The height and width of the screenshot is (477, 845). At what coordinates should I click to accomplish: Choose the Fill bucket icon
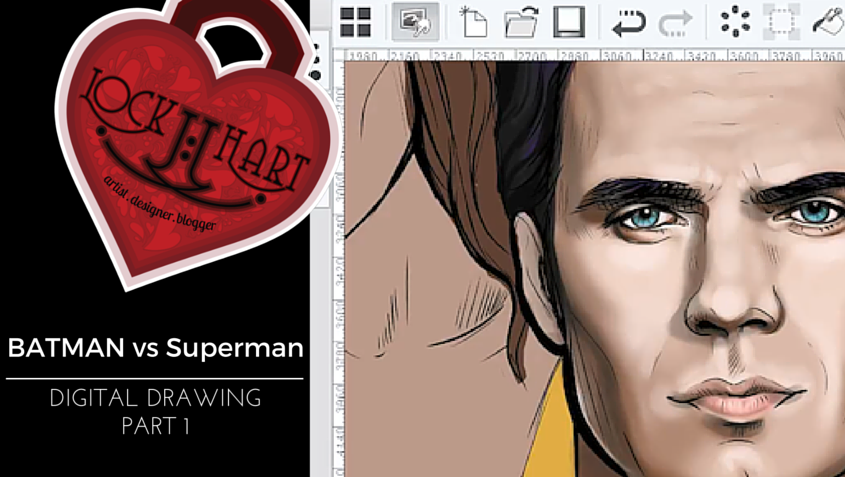click(829, 21)
